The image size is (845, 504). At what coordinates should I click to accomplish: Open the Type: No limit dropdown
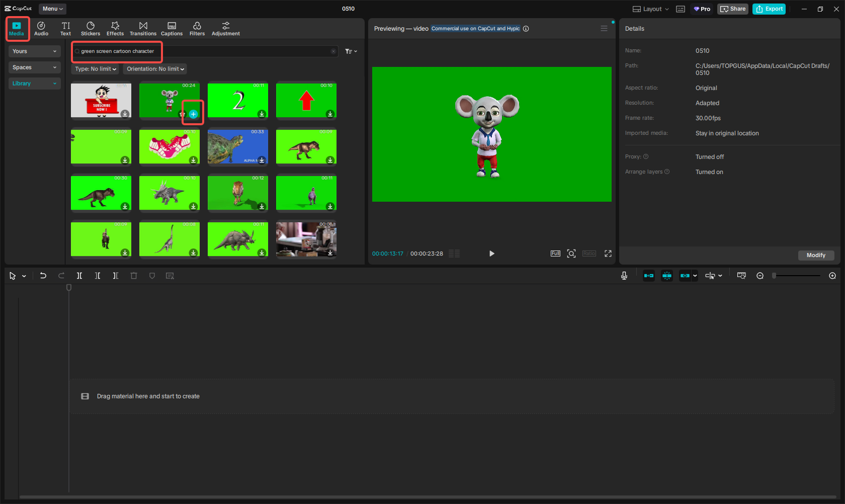[x=95, y=69]
